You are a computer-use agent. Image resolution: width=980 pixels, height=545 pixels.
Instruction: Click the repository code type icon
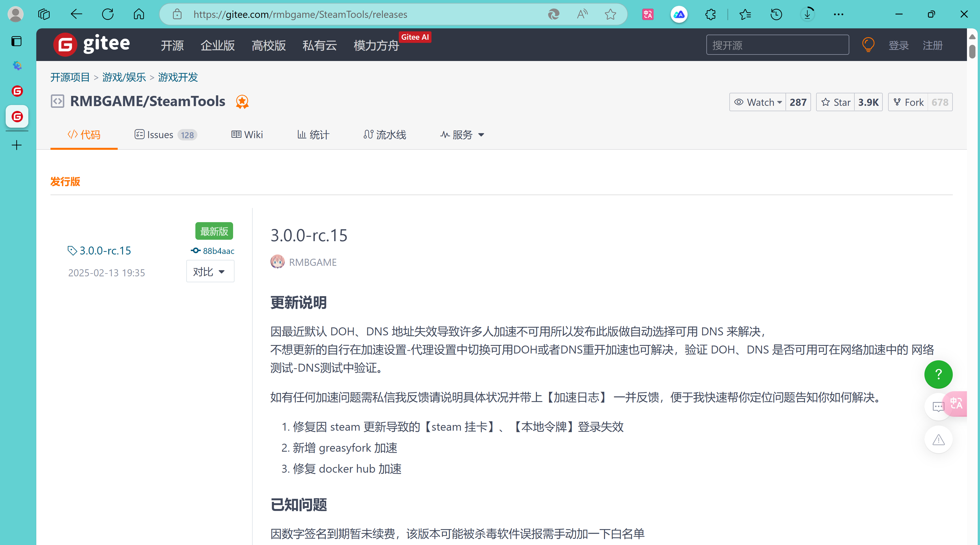58,101
